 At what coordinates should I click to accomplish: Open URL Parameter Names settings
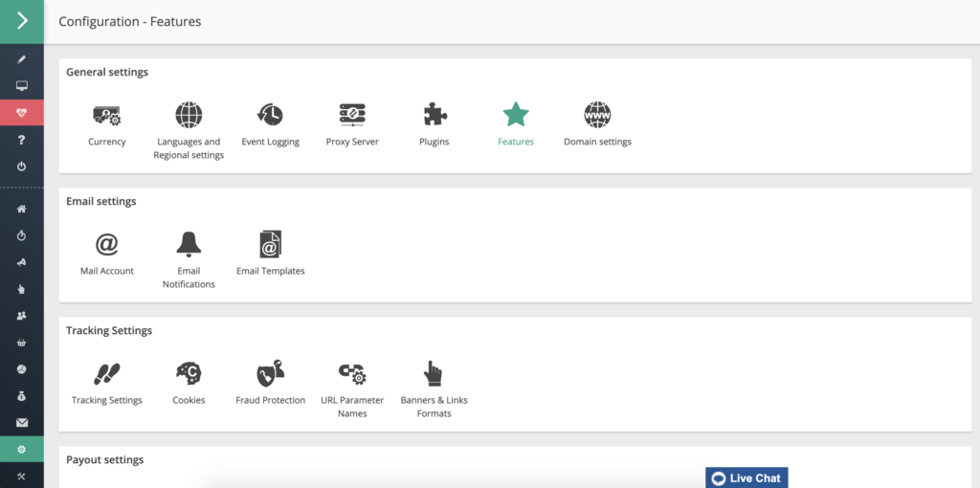click(352, 374)
